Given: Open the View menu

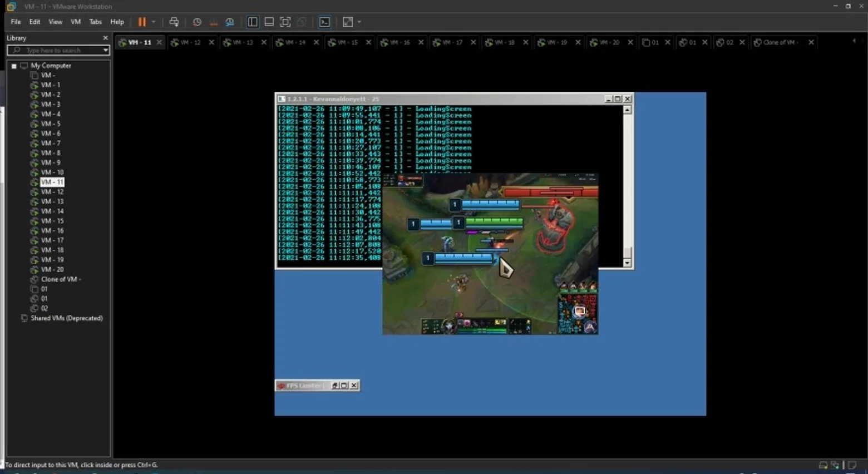Looking at the screenshot, I should [55, 22].
